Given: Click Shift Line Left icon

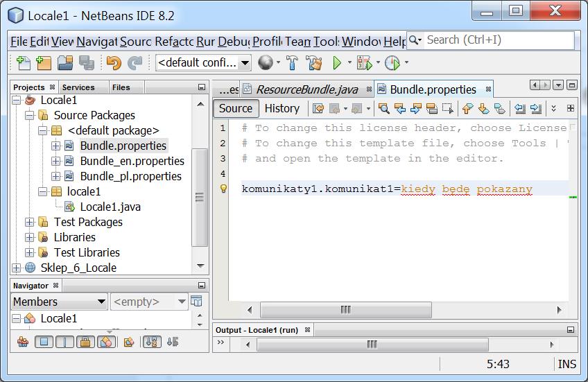Looking at the screenshot, I should 520,109.
